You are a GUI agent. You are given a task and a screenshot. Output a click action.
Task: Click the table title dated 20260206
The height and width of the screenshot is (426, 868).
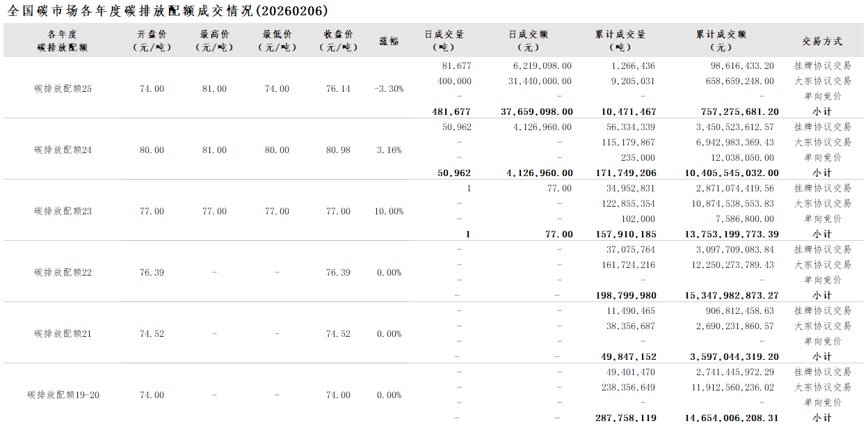[168, 11]
